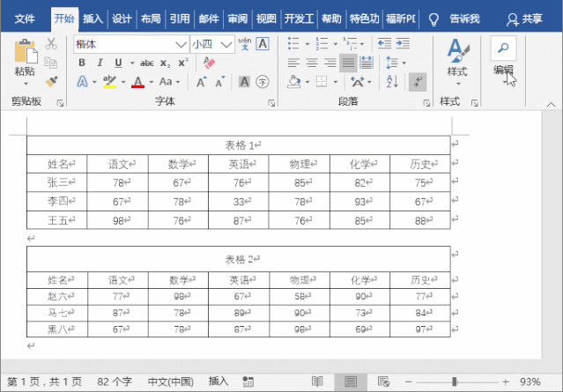The width and height of the screenshot is (563, 392).
Task: Click the red font color button
Action: pyautogui.click(x=137, y=82)
